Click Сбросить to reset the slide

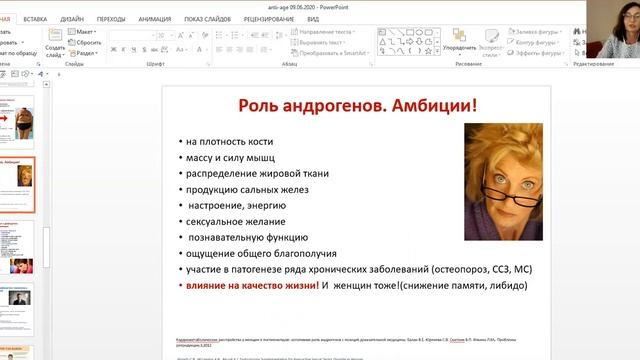click(x=85, y=42)
